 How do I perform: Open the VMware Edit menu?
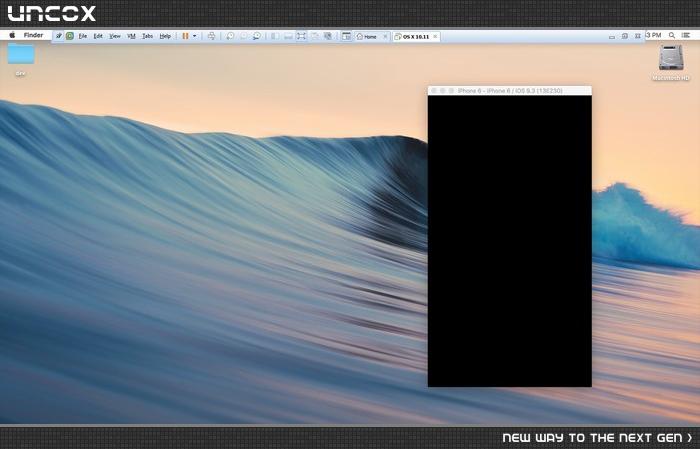tap(98, 36)
